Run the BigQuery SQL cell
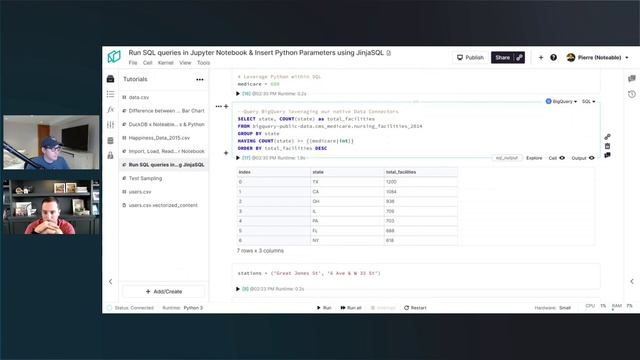 point(238,158)
